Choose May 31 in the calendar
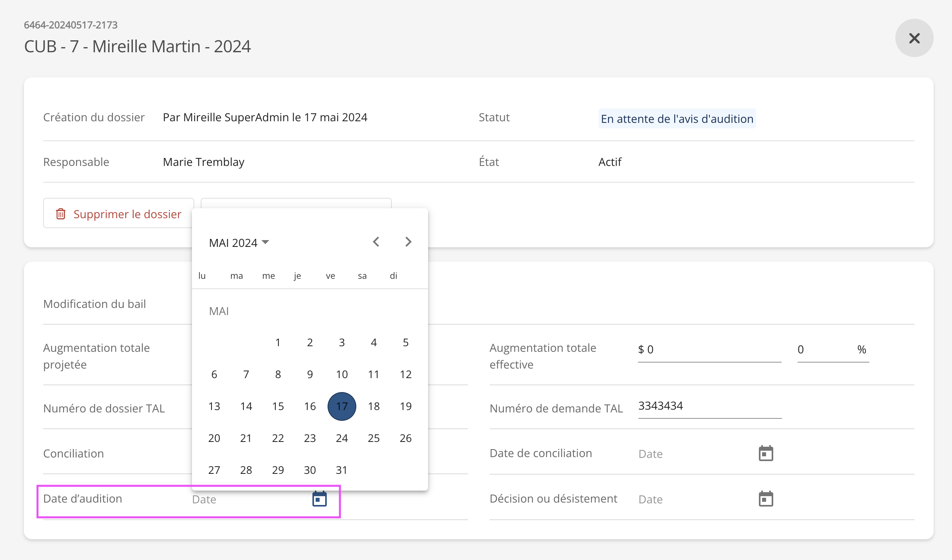The image size is (952, 560). (x=342, y=470)
